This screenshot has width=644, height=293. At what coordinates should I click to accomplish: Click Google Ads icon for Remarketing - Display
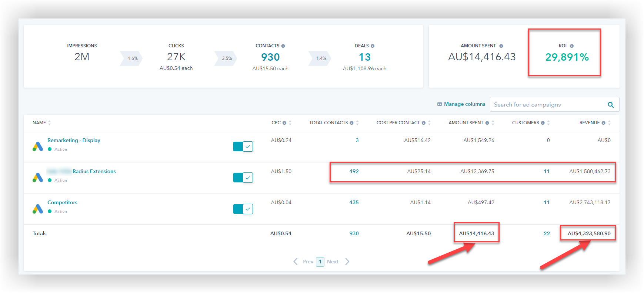pos(38,146)
